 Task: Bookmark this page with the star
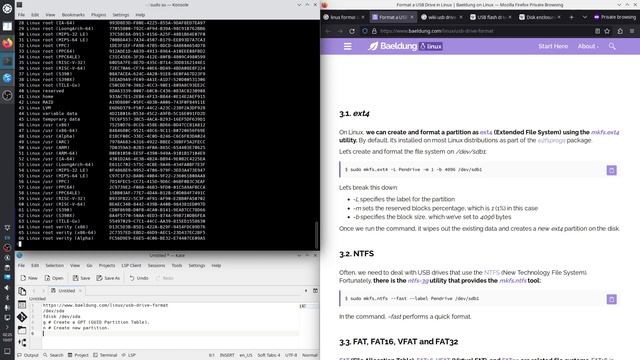[607, 31]
